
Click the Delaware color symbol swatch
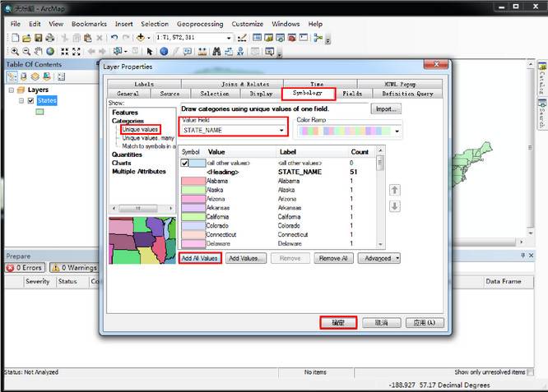point(193,243)
